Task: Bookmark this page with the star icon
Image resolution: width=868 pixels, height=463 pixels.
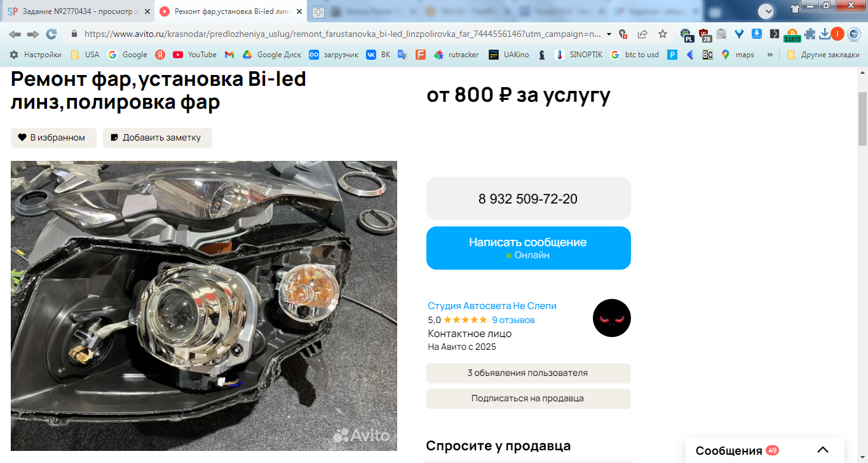Action: [x=663, y=34]
